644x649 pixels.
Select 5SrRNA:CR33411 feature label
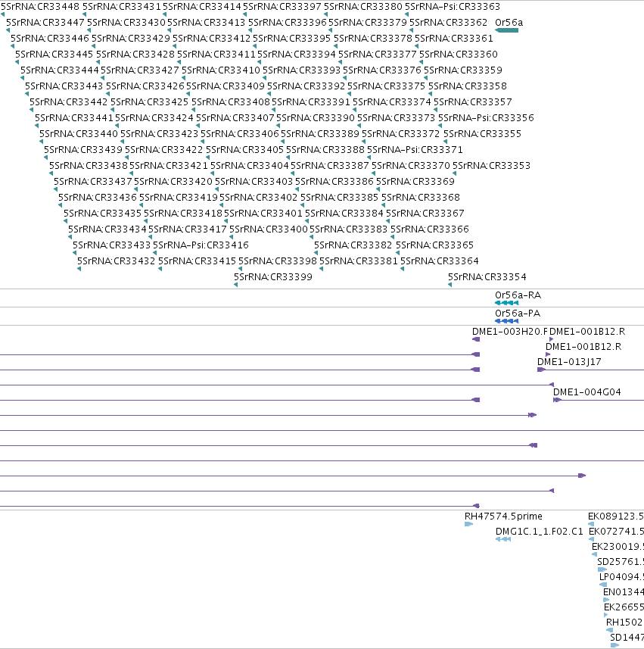point(216,55)
